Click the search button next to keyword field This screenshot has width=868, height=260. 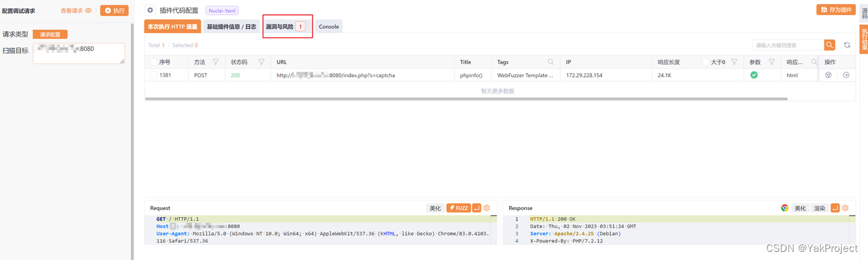[x=830, y=45]
